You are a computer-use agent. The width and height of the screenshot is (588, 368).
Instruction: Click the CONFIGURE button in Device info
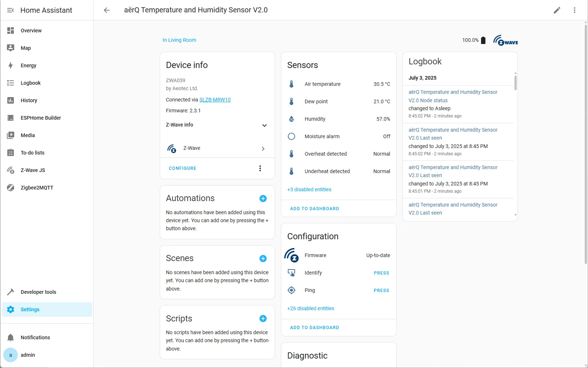[x=182, y=168]
